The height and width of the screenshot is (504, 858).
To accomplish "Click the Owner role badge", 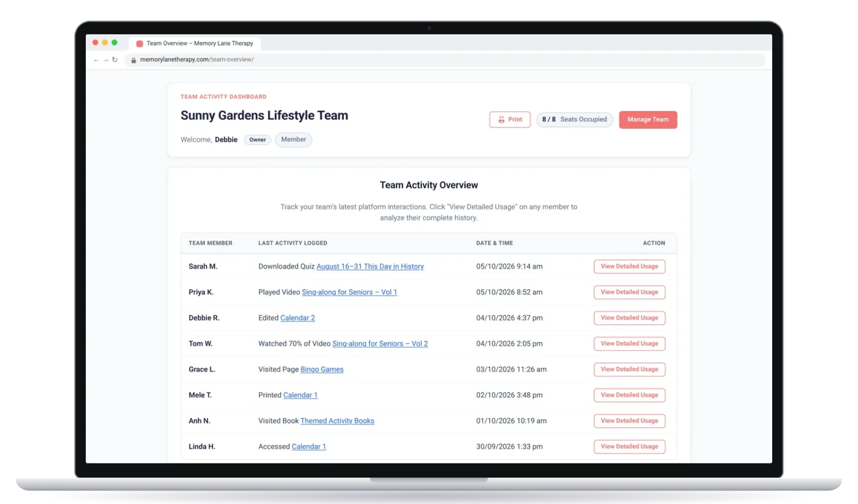I will tap(257, 140).
